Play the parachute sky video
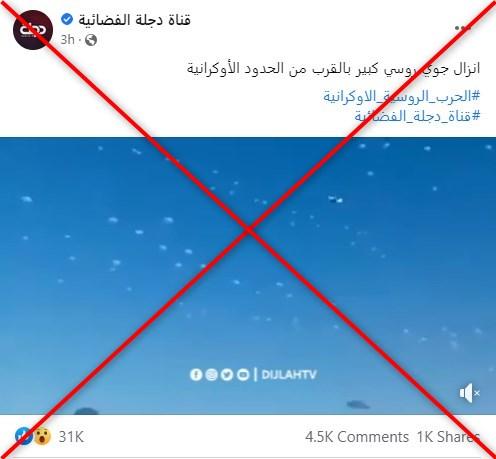This screenshot has width=496, height=459. pyautogui.click(x=248, y=276)
